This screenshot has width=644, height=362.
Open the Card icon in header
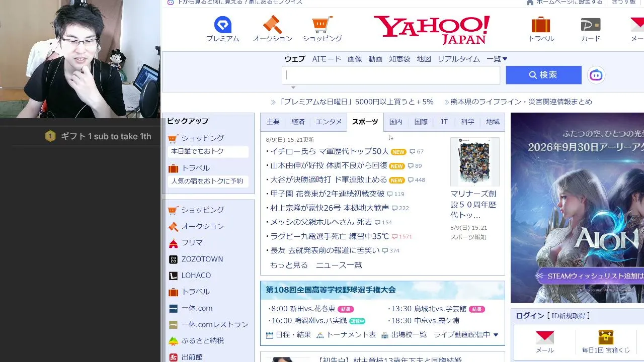point(591,24)
